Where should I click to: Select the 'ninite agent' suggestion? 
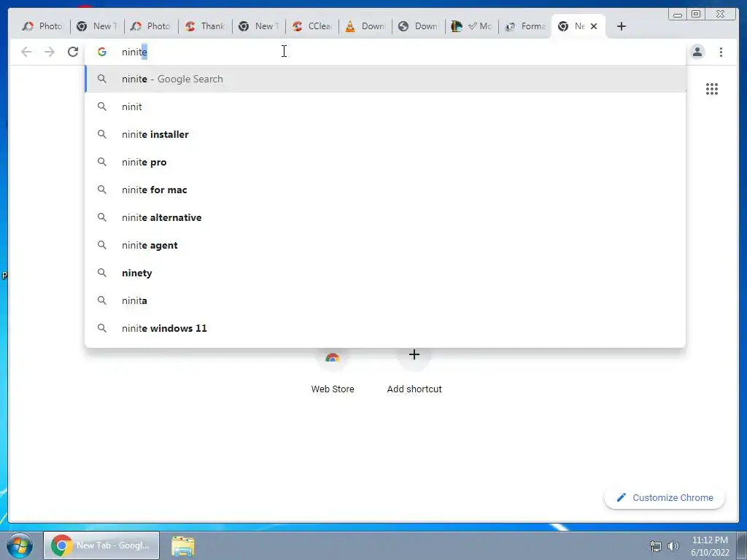pyautogui.click(x=385, y=245)
